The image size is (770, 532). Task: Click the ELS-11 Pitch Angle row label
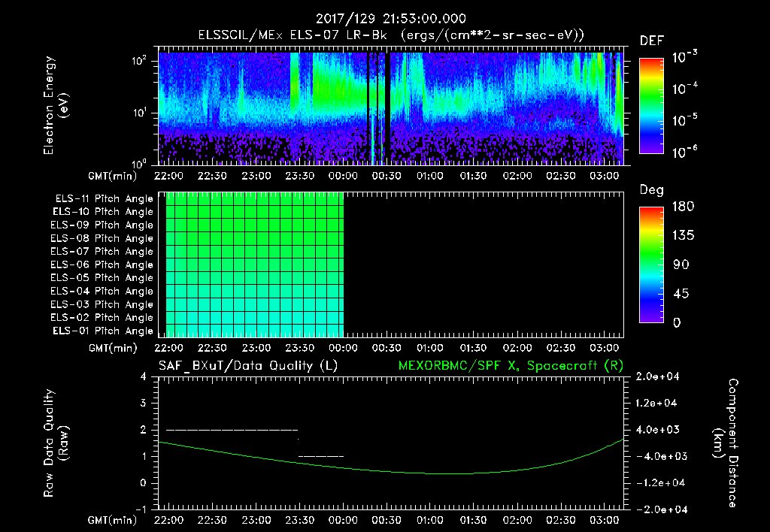104,199
